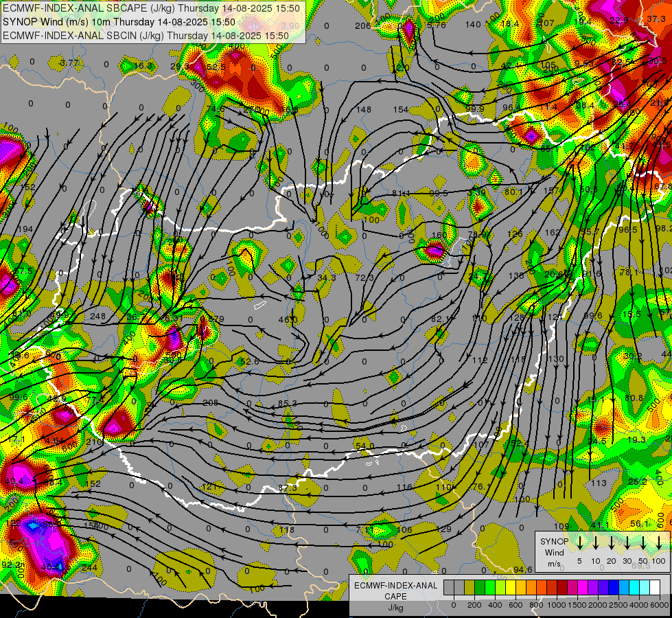Click the 85.3 value on the map

288,403
